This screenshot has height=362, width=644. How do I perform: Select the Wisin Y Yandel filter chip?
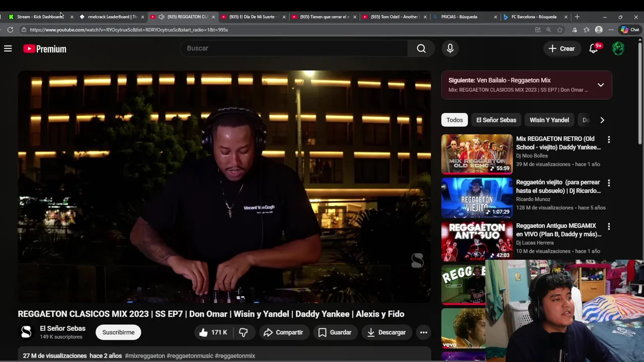coord(549,120)
